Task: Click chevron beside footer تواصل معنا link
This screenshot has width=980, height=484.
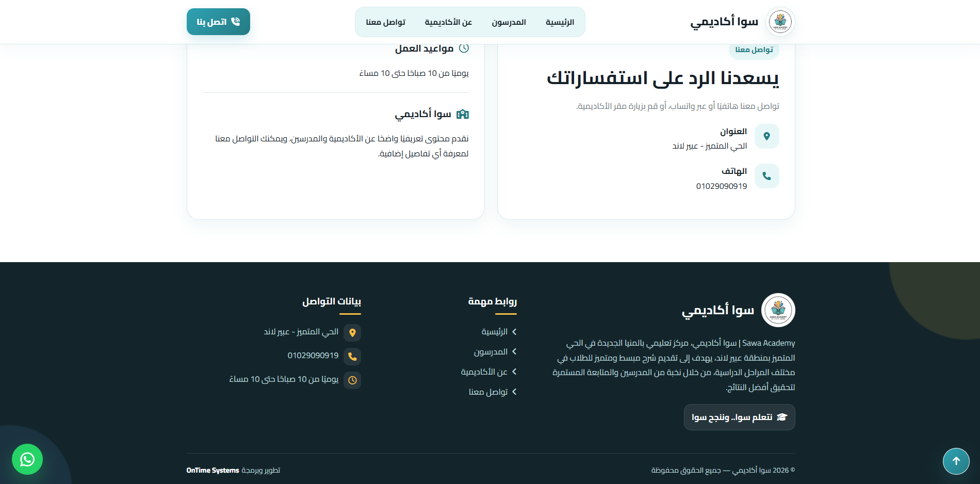Action: click(514, 392)
